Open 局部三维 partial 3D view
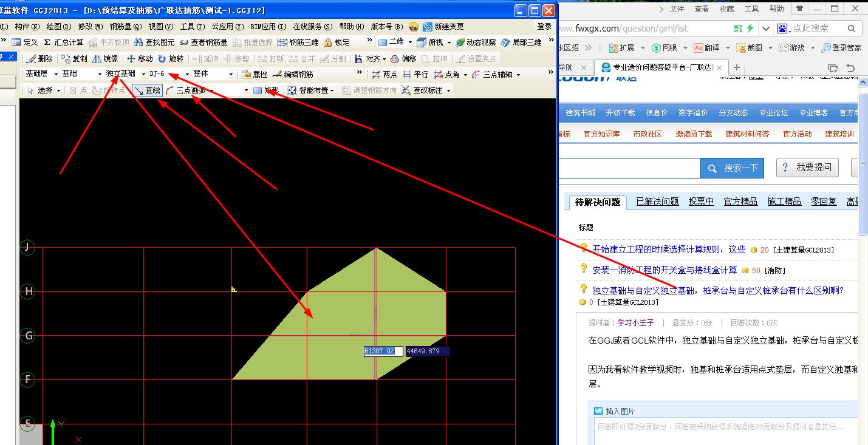This screenshot has height=445, width=868. tap(521, 42)
